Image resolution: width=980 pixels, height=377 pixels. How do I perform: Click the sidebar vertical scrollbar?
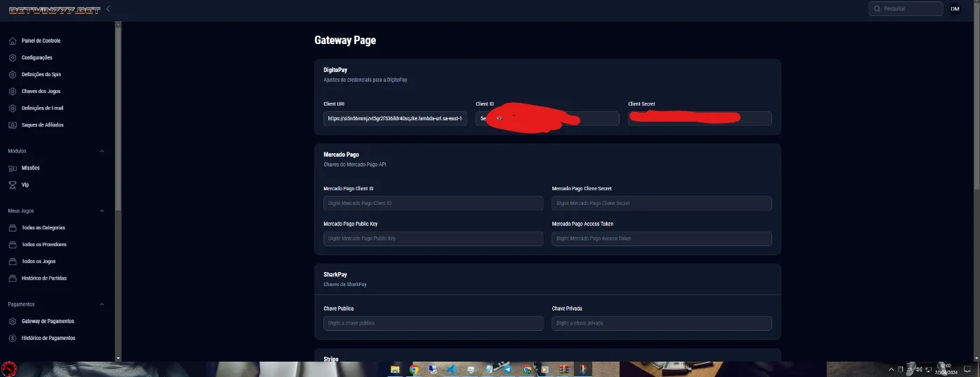[118, 119]
